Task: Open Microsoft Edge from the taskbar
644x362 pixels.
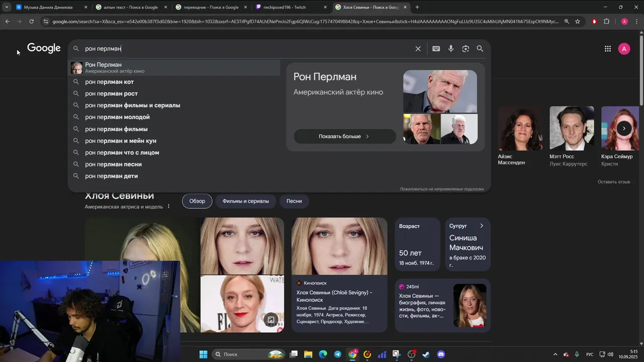Action: [x=323, y=354]
